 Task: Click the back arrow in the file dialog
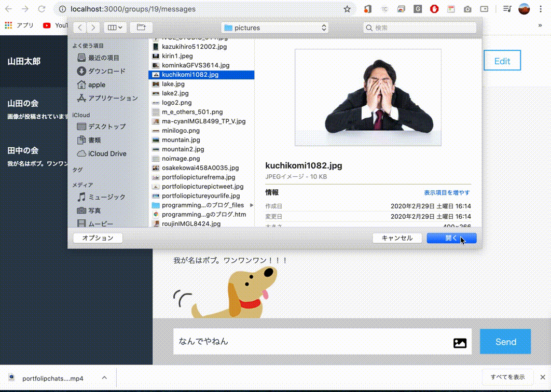[79, 27]
